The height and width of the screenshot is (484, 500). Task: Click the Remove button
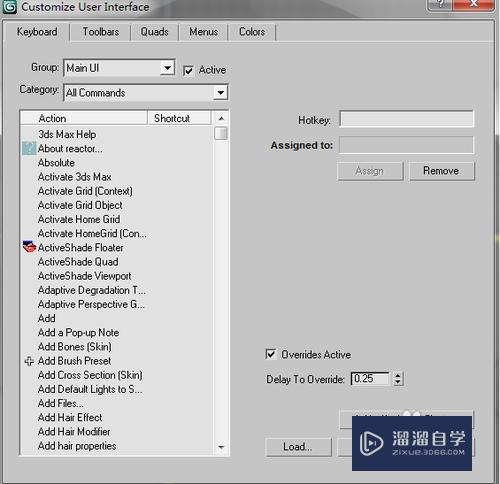[441, 171]
